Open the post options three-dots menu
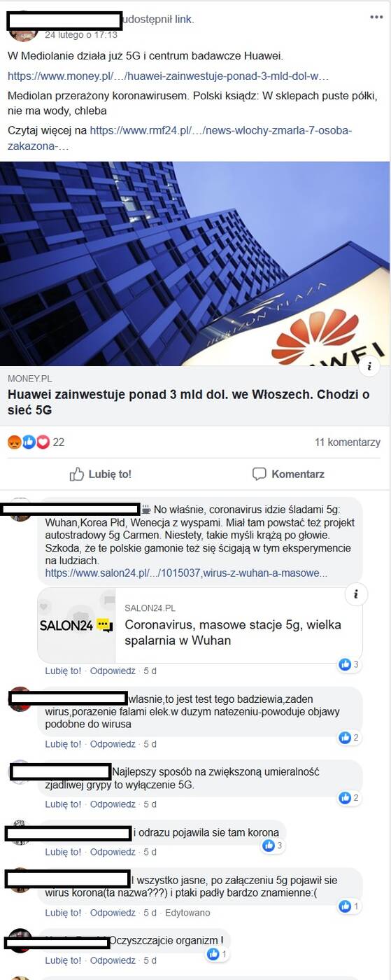 [376, 17]
